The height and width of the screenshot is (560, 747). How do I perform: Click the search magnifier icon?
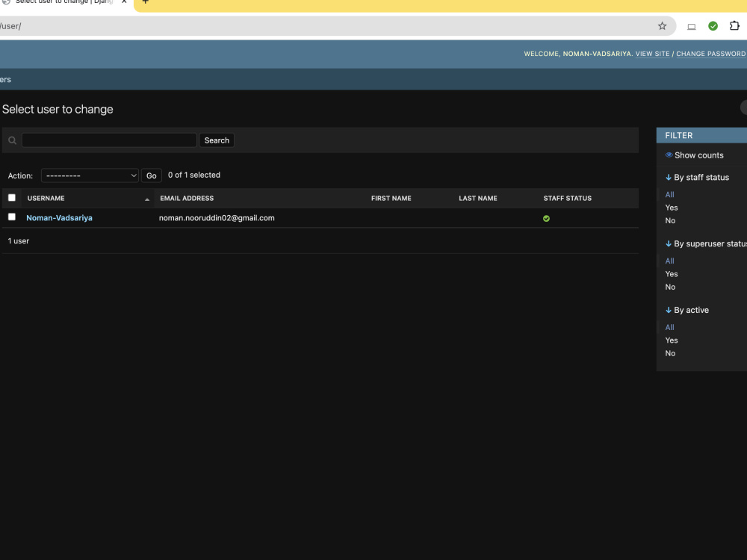click(13, 140)
